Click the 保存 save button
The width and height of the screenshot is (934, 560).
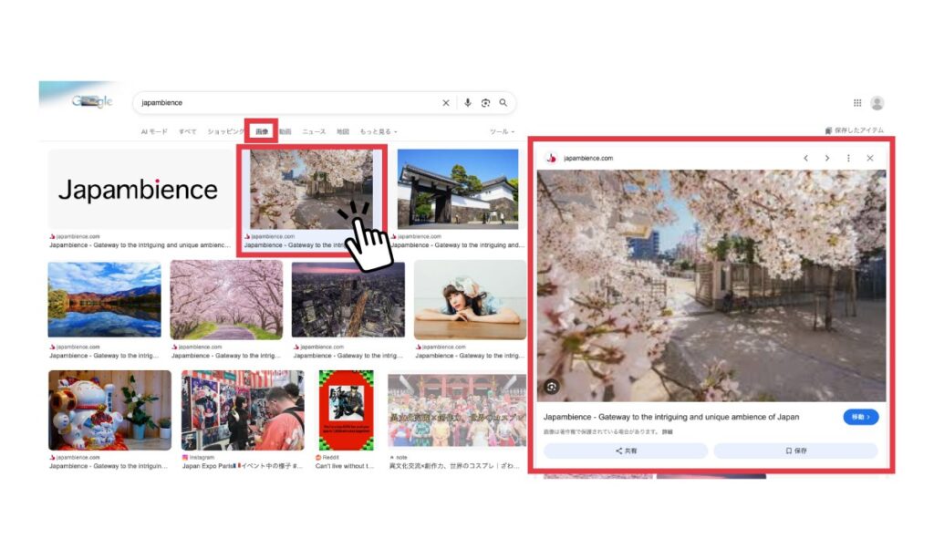[x=795, y=451]
